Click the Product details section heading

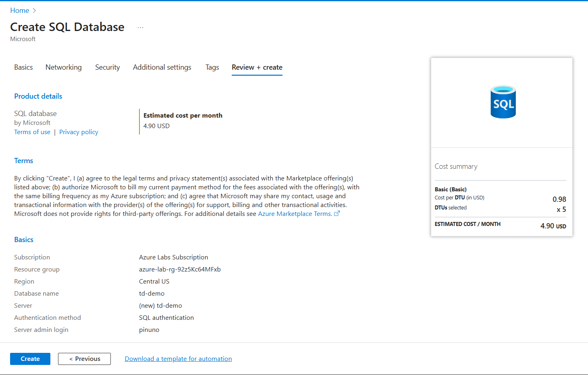click(x=38, y=96)
